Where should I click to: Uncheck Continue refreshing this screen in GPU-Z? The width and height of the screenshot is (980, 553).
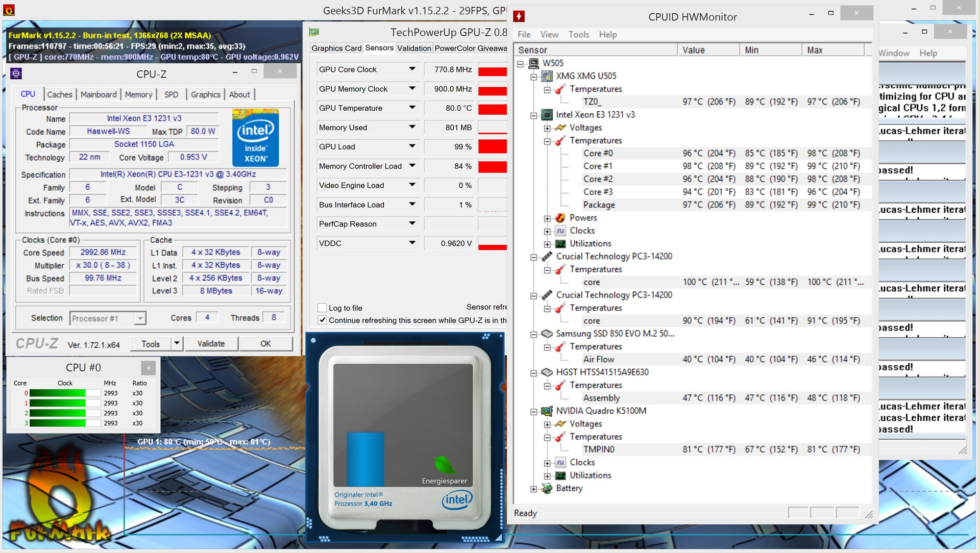[322, 320]
